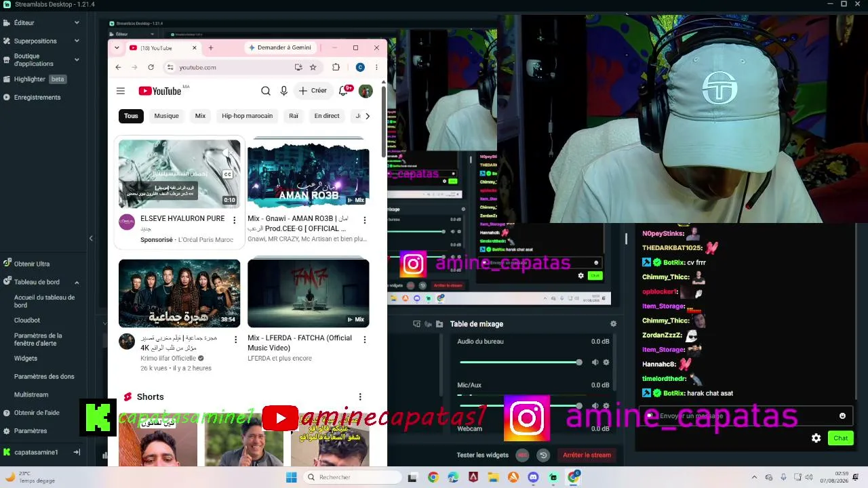Open YouTube notifications bell
The height and width of the screenshot is (488, 868).
[x=344, y=91]
